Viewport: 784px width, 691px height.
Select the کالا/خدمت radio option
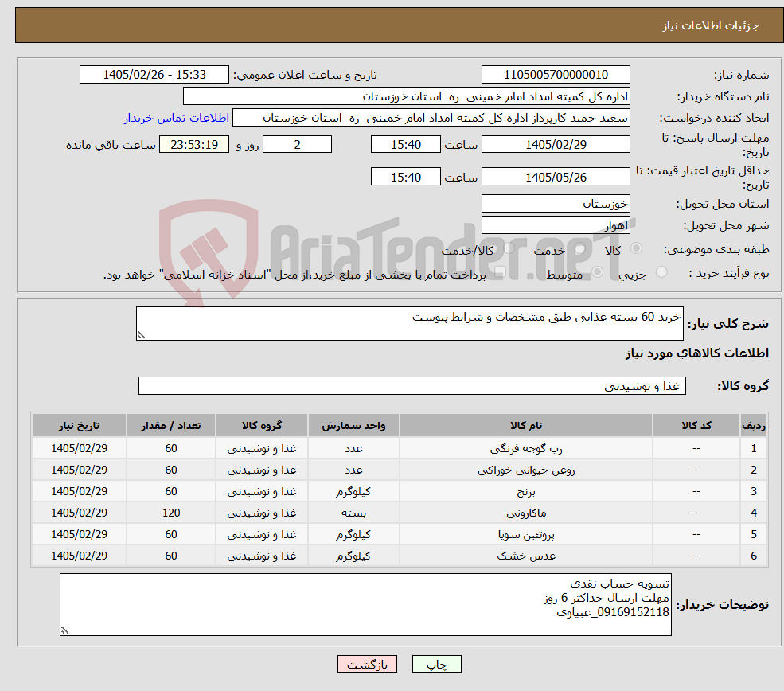pos(509,248)
